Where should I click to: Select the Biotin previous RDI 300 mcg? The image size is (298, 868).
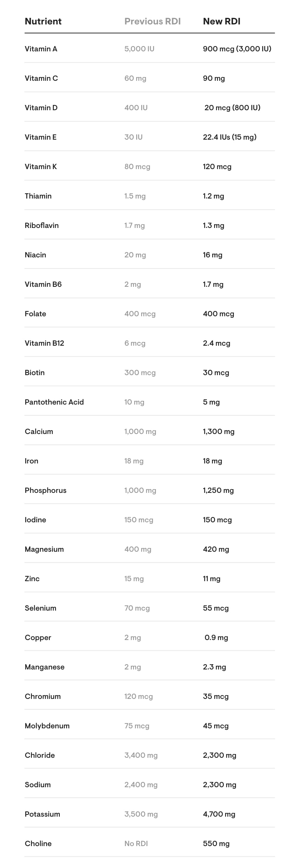point(140,373)
